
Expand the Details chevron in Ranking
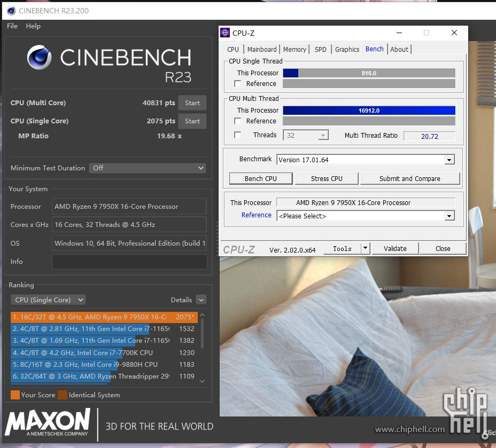tap(201, 300)
